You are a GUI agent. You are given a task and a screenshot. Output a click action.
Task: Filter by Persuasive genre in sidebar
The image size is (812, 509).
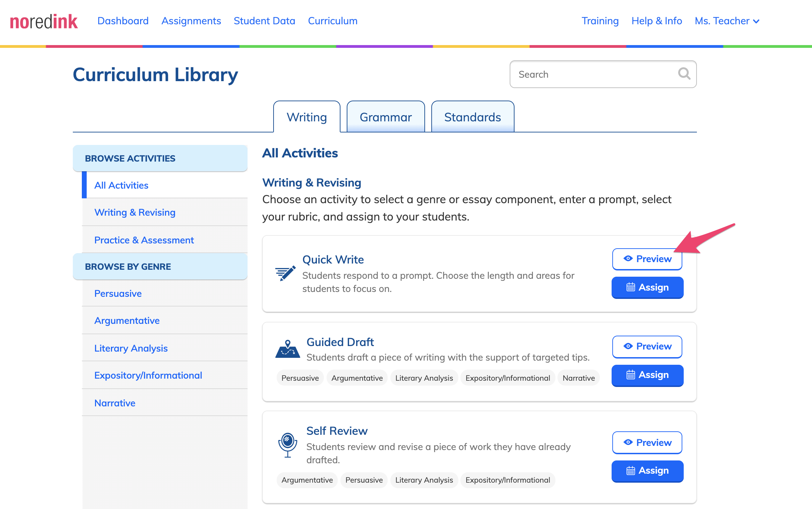[165, 293]
